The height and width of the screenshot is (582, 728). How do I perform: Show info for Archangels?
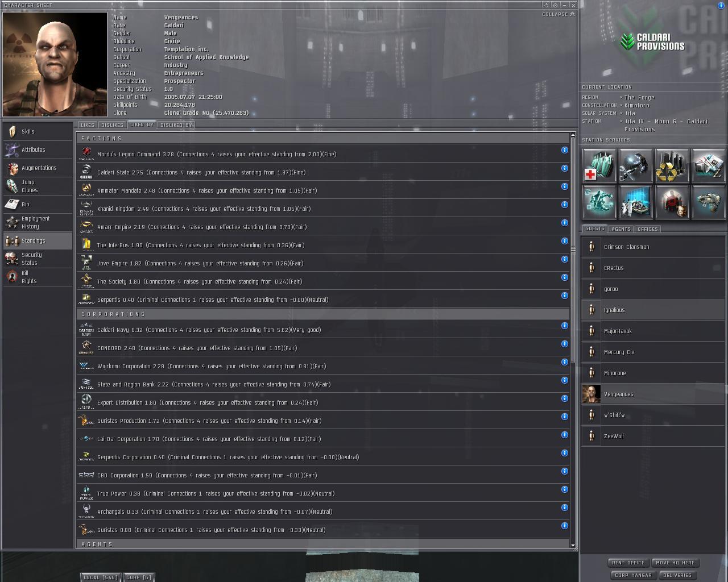click(565, 508)
